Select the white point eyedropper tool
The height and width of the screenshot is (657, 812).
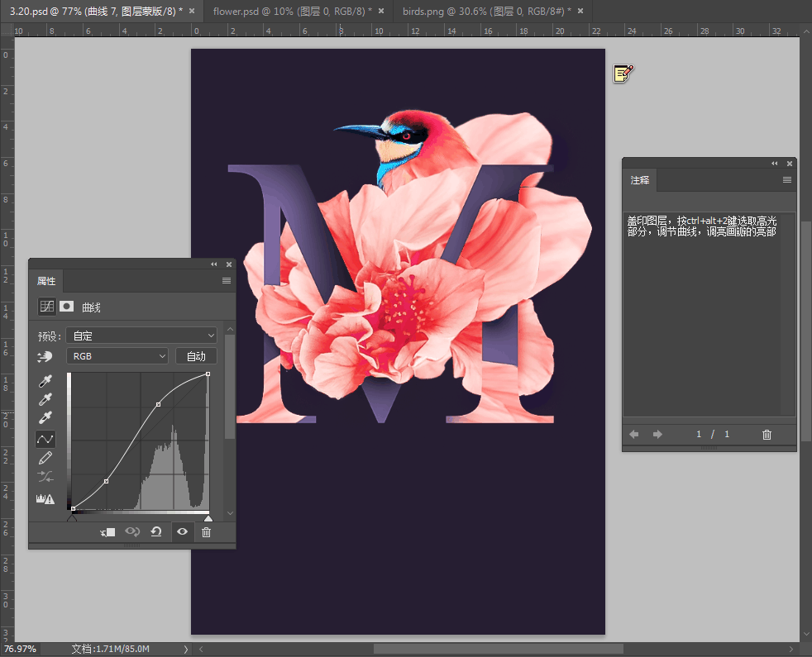46,417
